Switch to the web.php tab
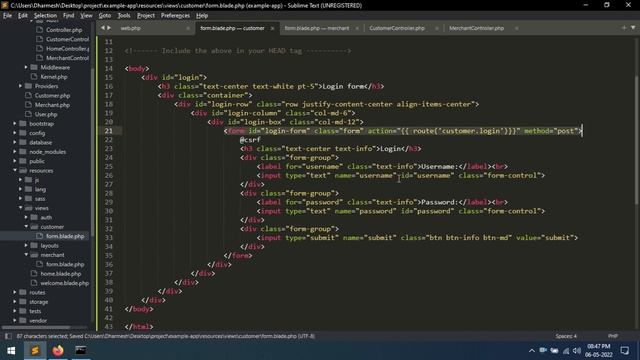This screenshot has width=640, height=360. click(131, 28)
